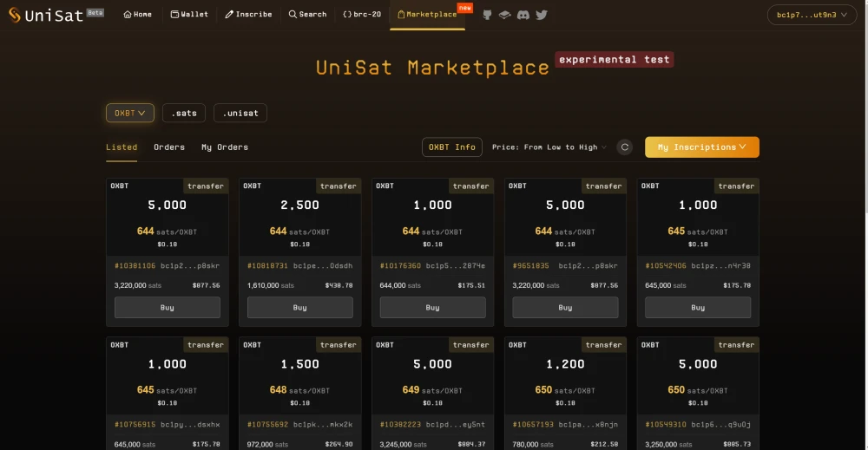
Task: Click the 780,000 sats total
Action: [533, 445]
